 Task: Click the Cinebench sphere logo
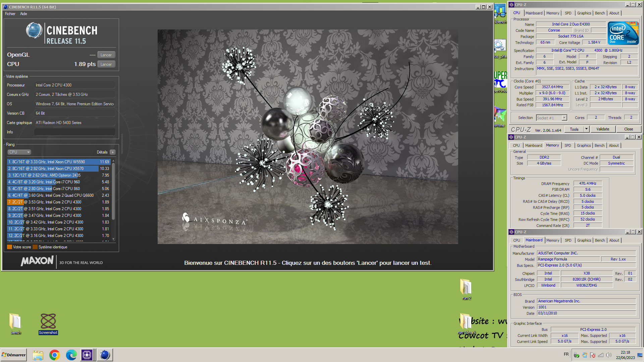coord(34,31)
